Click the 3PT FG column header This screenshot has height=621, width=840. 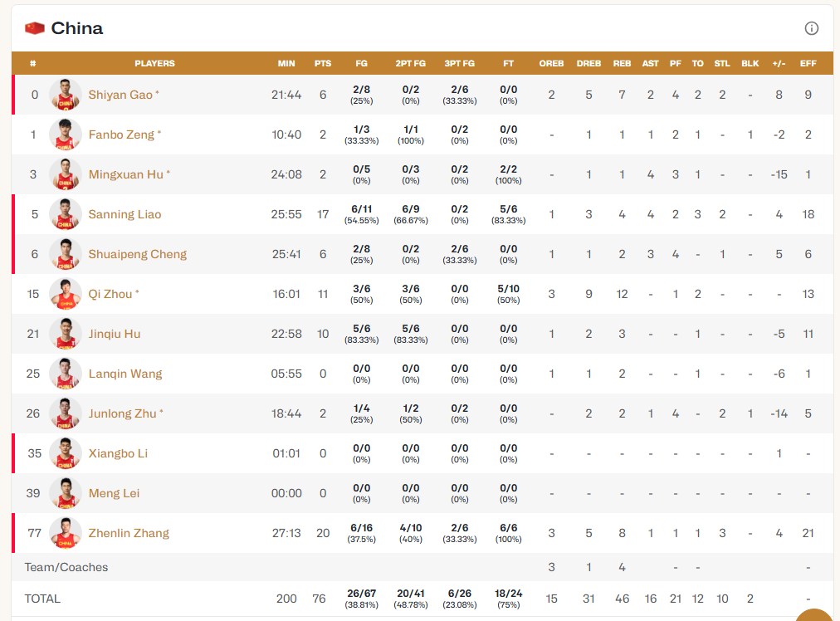tap(460, 63)
